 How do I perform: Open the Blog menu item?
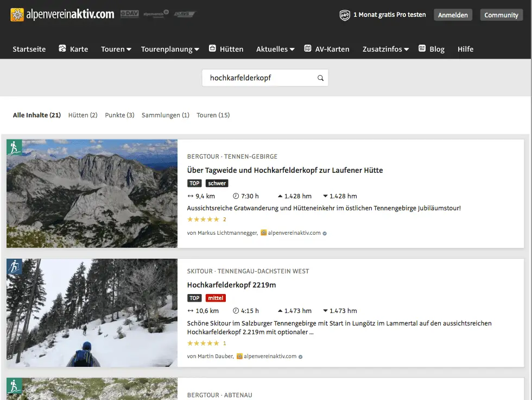click(437, 49)
